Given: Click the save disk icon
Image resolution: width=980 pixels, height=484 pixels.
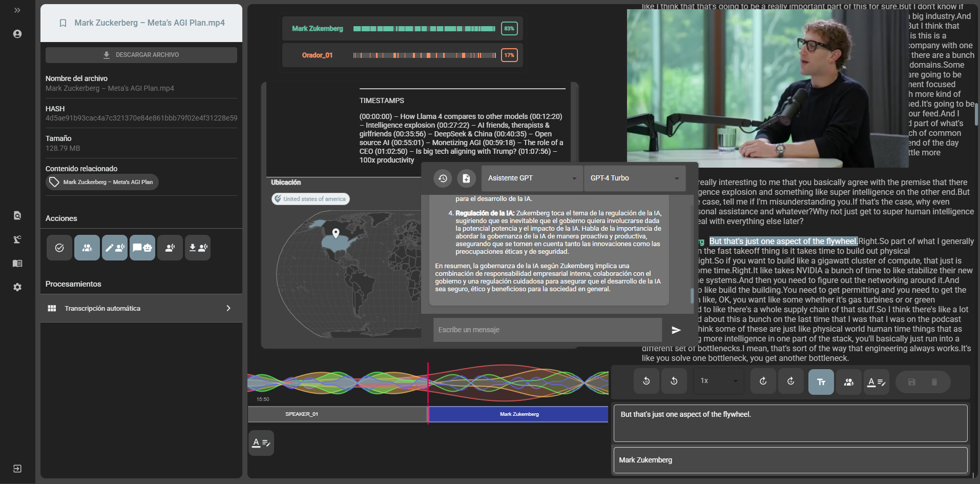Looking at the screenshot, I should coord(912,382).
